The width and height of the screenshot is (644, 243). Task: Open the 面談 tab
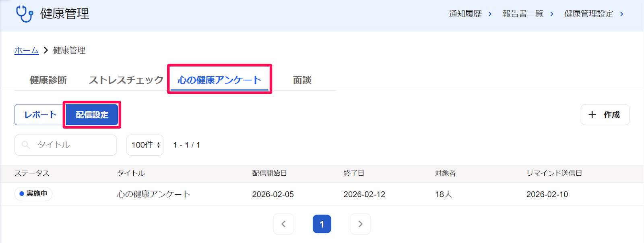[x=302, y=80]
